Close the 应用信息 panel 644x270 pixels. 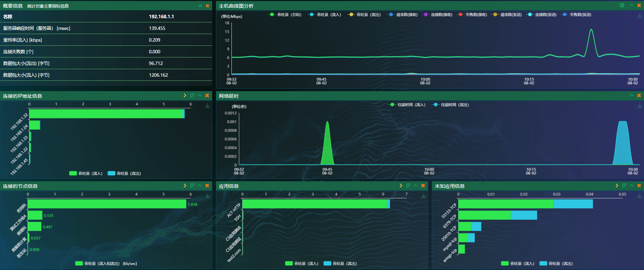(423, 185)
